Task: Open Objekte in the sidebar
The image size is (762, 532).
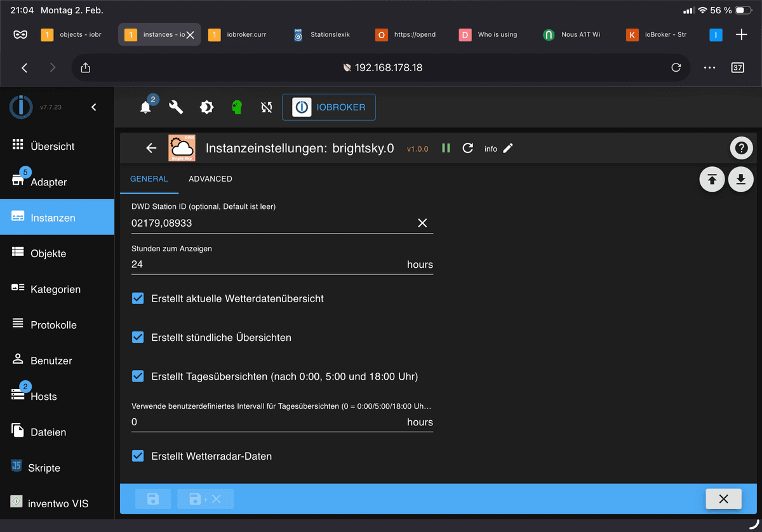Action: 57,253
